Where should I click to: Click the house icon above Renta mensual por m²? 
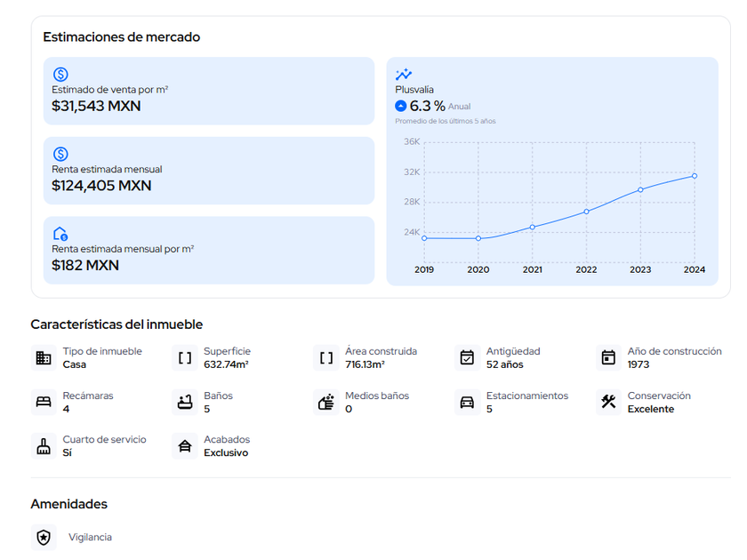60,234
